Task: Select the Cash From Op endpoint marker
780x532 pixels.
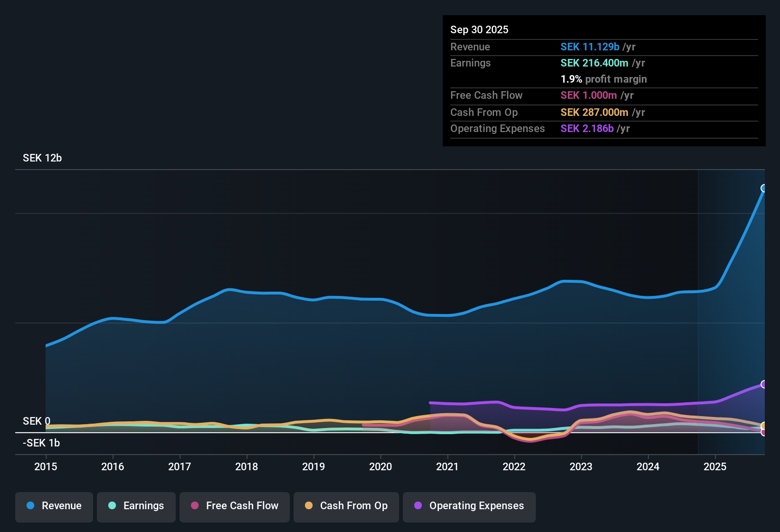Action: pos(764,426)
